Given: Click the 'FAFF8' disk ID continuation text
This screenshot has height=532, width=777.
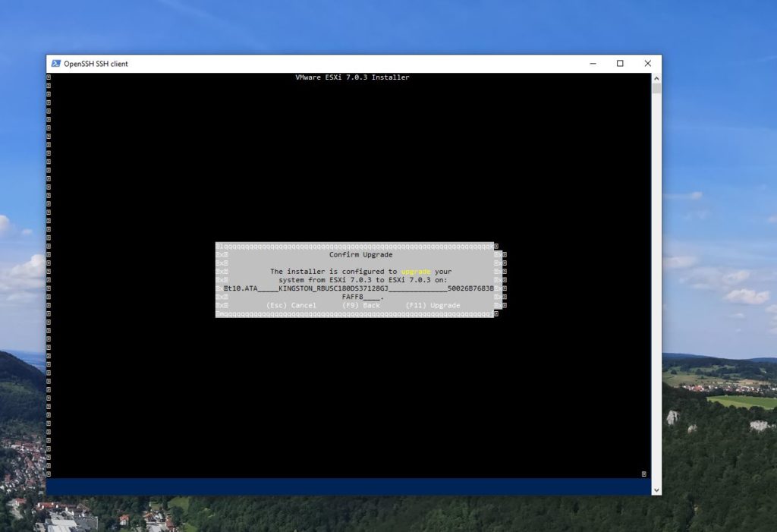Looking at the screenshot, I should (363, 297).
